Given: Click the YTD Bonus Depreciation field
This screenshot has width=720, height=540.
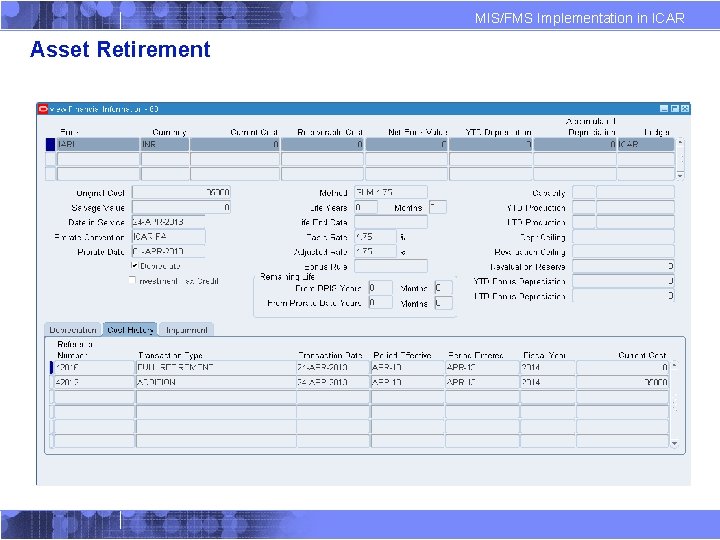Looking at the screenshot, I should 624,281.
